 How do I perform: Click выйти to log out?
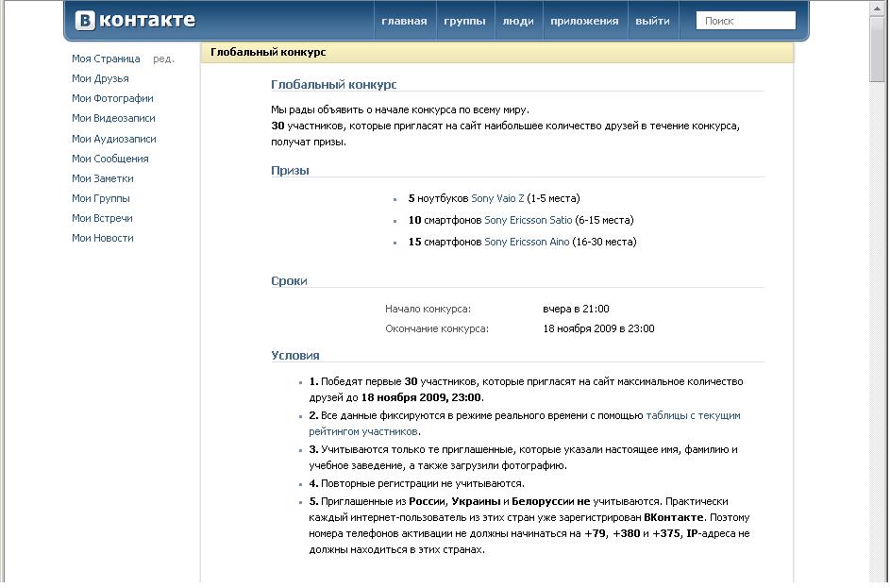pyautogui.click(x=653, y=21)
